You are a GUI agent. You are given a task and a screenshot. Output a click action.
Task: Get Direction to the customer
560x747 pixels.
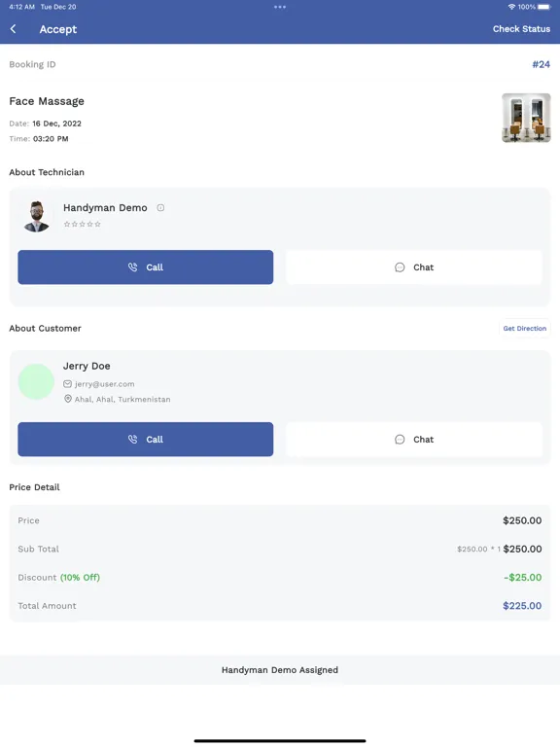coord(525,328)
